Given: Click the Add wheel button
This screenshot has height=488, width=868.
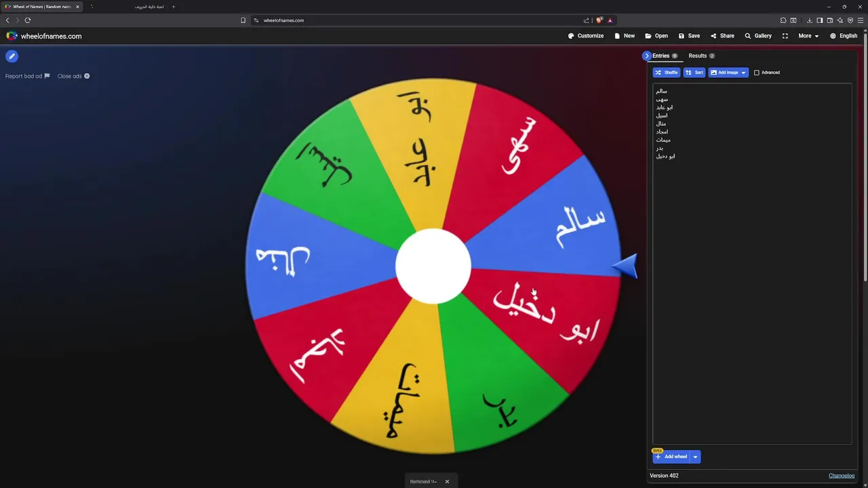Looking at the screenshot, I should [671, 457].
